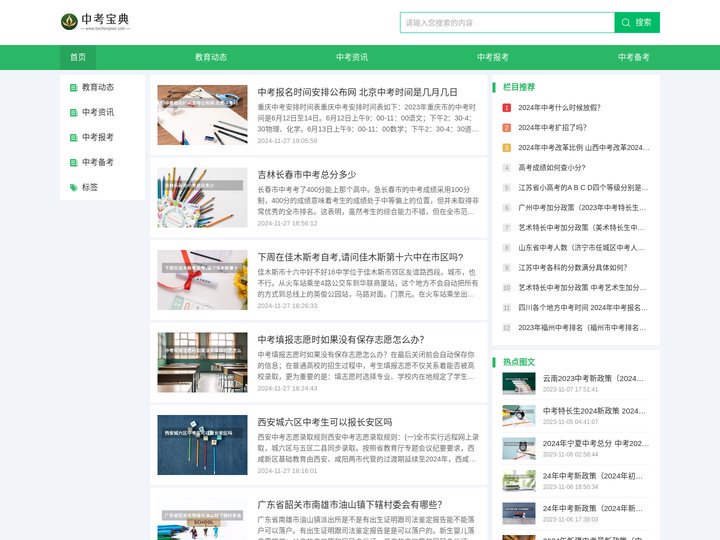
Task: Click thumbnail beside 24年中考新政策（2024年初
Action: [x=519, y=481]
